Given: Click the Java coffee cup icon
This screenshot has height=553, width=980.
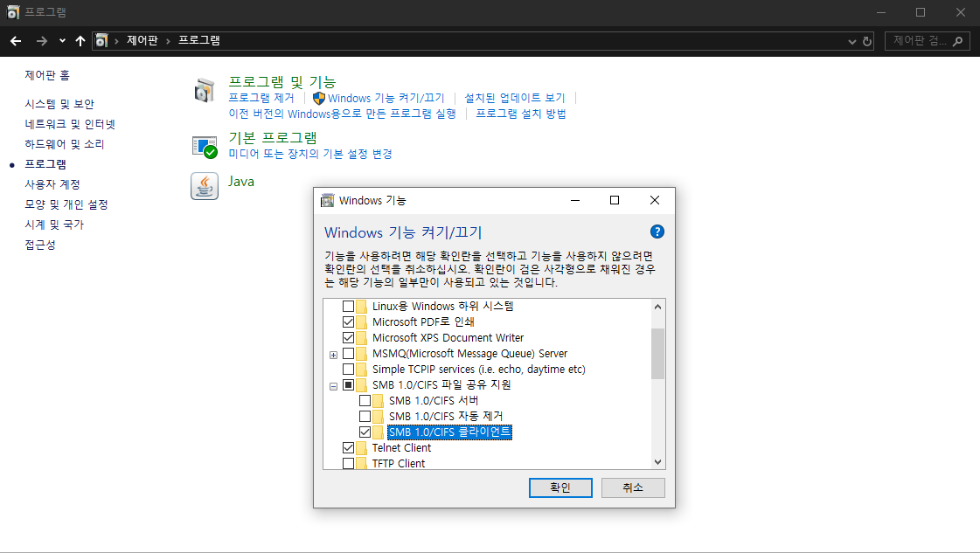Looking at the screenshot, I should tap(205, 186).
